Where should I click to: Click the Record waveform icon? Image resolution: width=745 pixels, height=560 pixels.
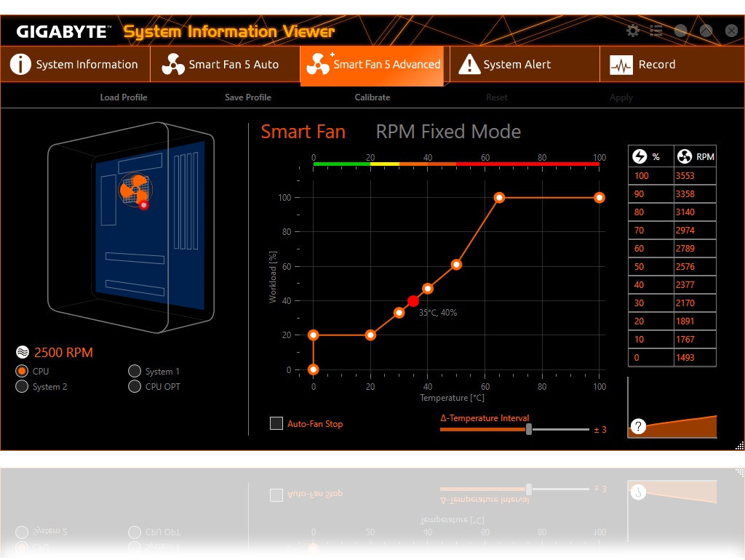click(621, 65)
